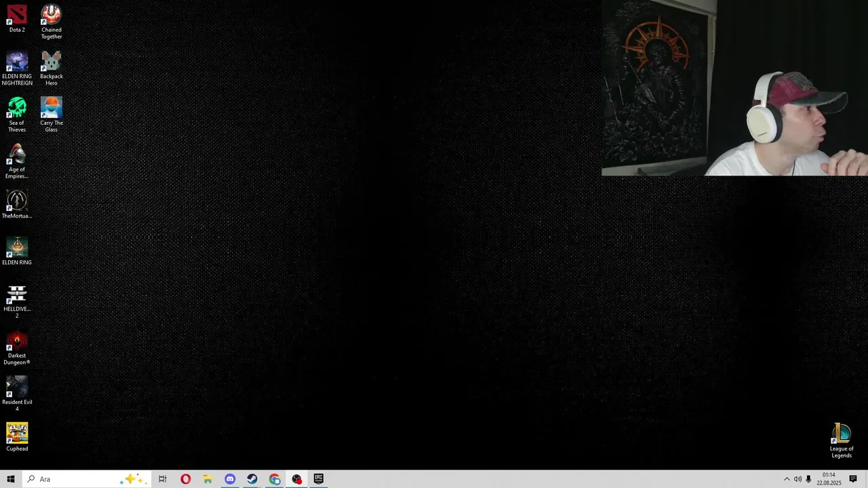
Task: Click the TheMortuary desktop icon
Action: [17, 205]
